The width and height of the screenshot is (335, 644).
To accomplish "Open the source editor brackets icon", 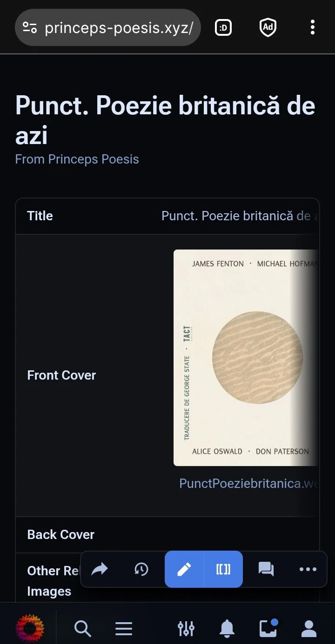I will coord(223,569).
